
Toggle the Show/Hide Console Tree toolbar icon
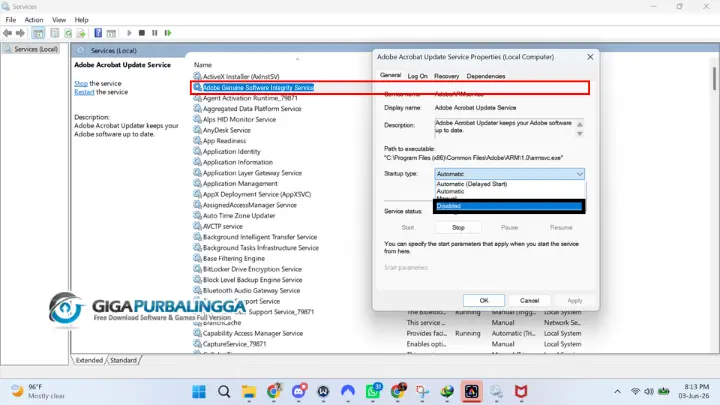point(38,33)
